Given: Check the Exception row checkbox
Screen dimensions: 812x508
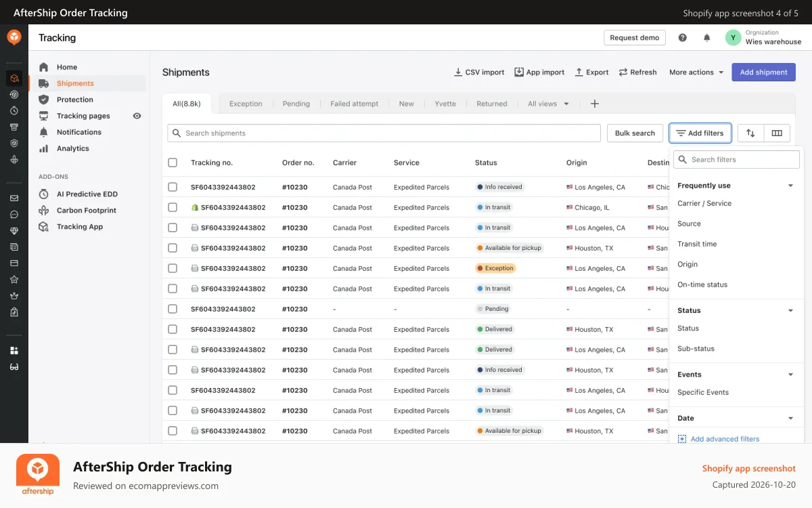Looking at the screenshot, I should point(173,268).
